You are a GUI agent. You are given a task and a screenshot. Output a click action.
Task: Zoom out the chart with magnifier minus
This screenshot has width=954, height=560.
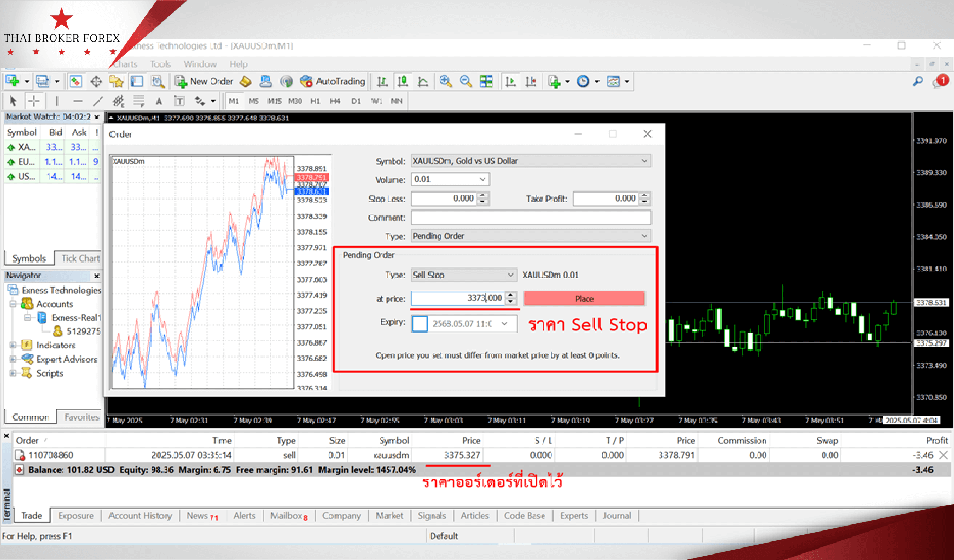[x=466, y=81]
